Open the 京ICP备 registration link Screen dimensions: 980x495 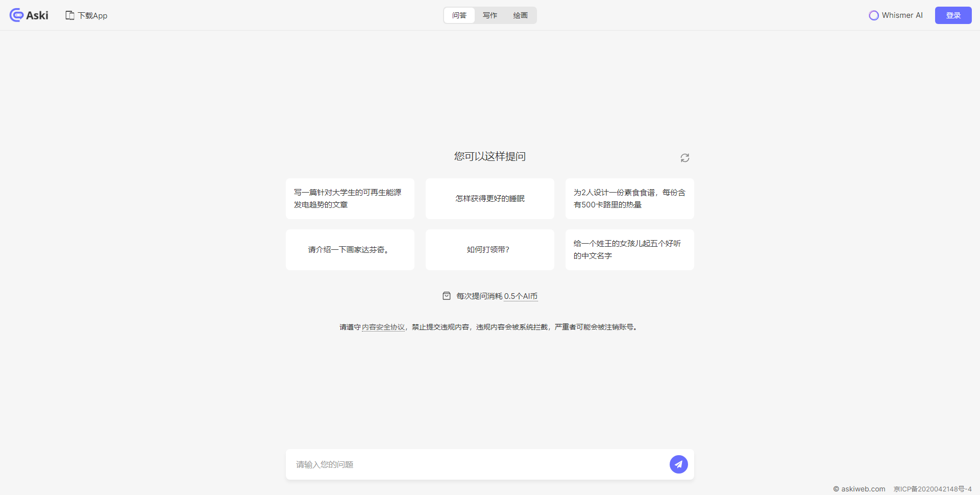click(932, 489)
